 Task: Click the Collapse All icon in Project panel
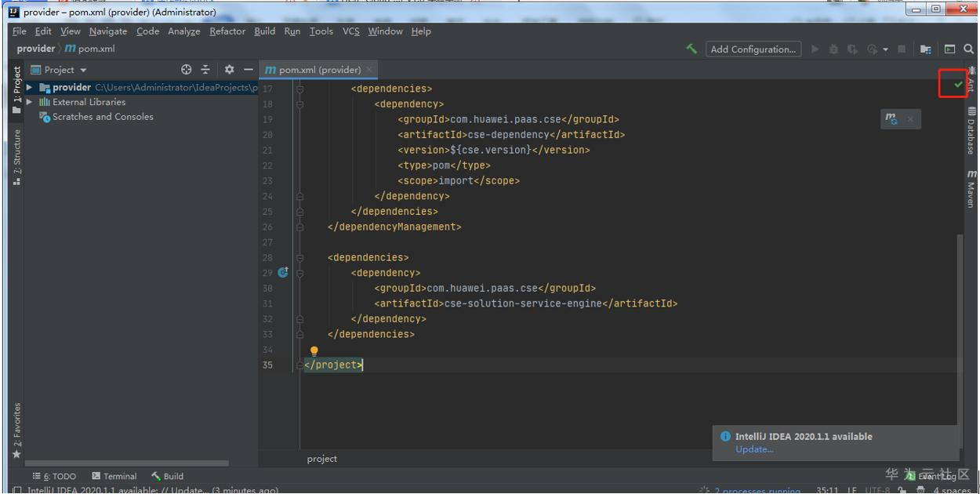point(205,70)
